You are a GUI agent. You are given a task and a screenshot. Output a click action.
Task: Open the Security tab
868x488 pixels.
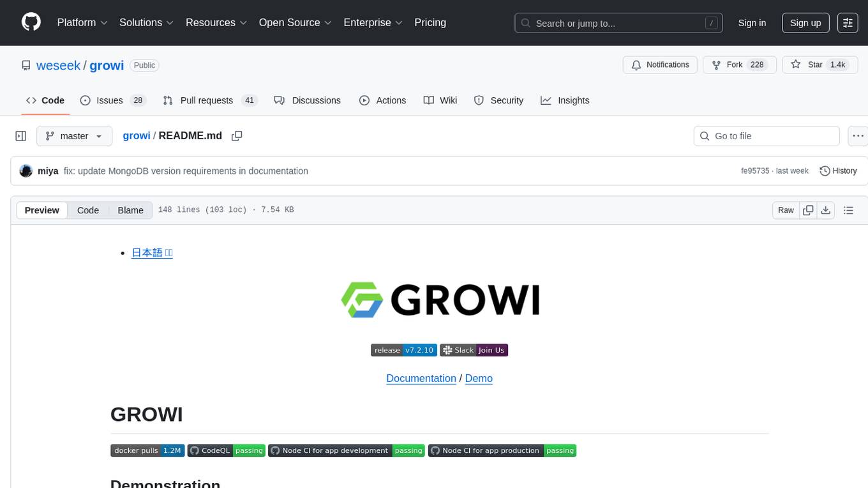(x=498, y=100)
